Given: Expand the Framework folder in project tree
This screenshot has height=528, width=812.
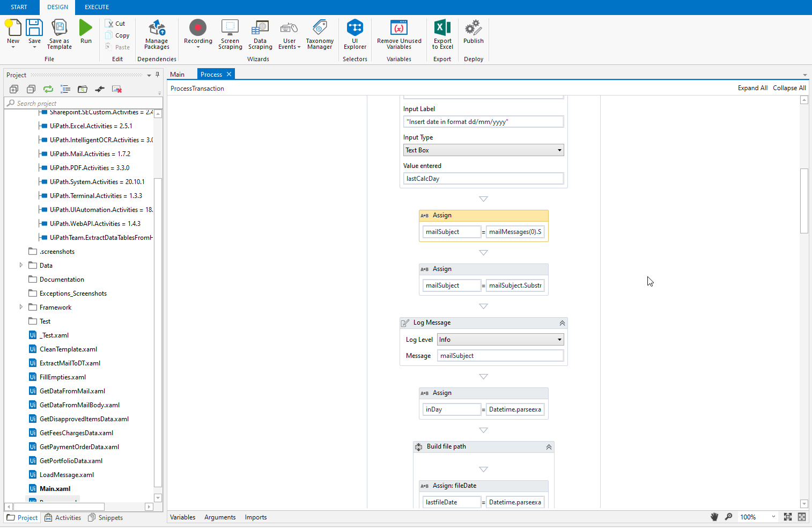Looking at the screenshot, I should click(21, 307).
